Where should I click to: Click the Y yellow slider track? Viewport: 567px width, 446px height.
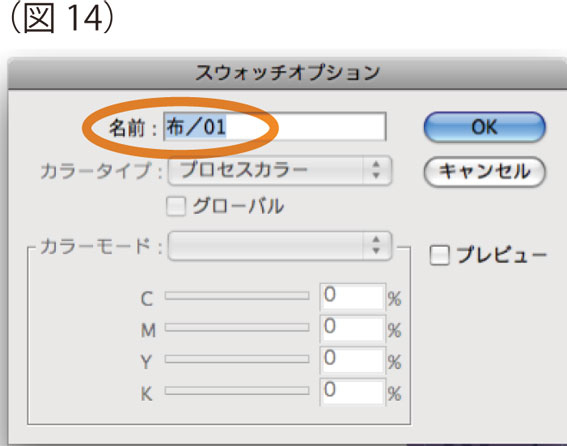pos(237,359)
